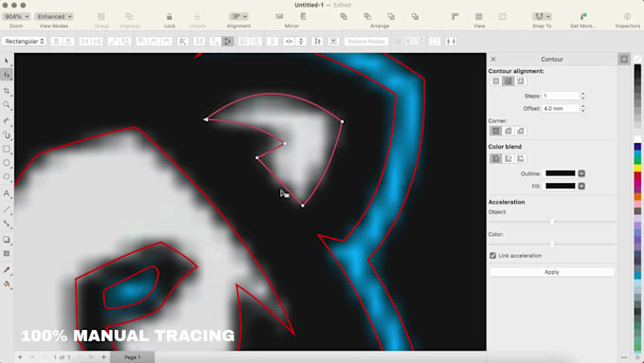Open the Inspectors panel
This screenshot has width=644, height=363.
(627, 16)
